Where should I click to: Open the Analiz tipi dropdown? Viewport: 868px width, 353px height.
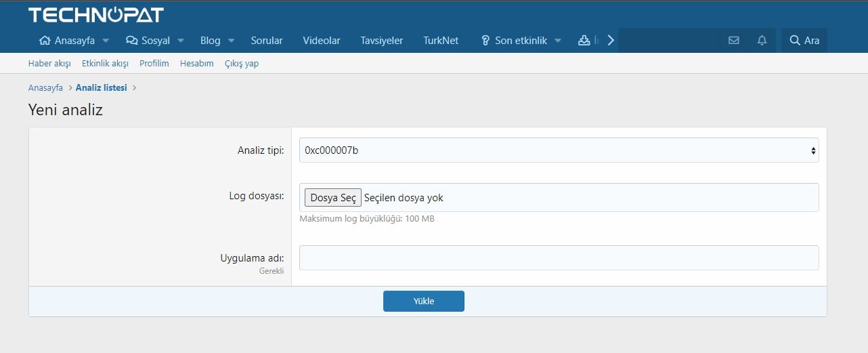pos(559,150)
